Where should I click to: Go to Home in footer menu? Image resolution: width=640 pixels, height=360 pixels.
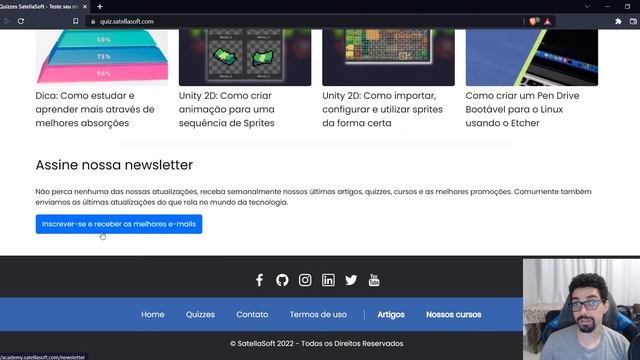pyautogui.click(x=153, y=314)
